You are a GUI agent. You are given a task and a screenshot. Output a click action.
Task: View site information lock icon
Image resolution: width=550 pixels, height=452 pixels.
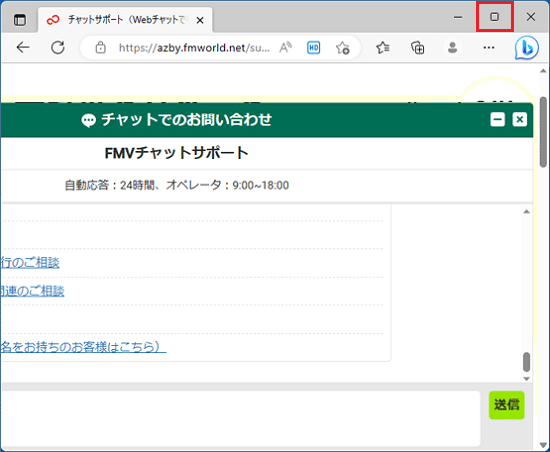coord(101,47)
